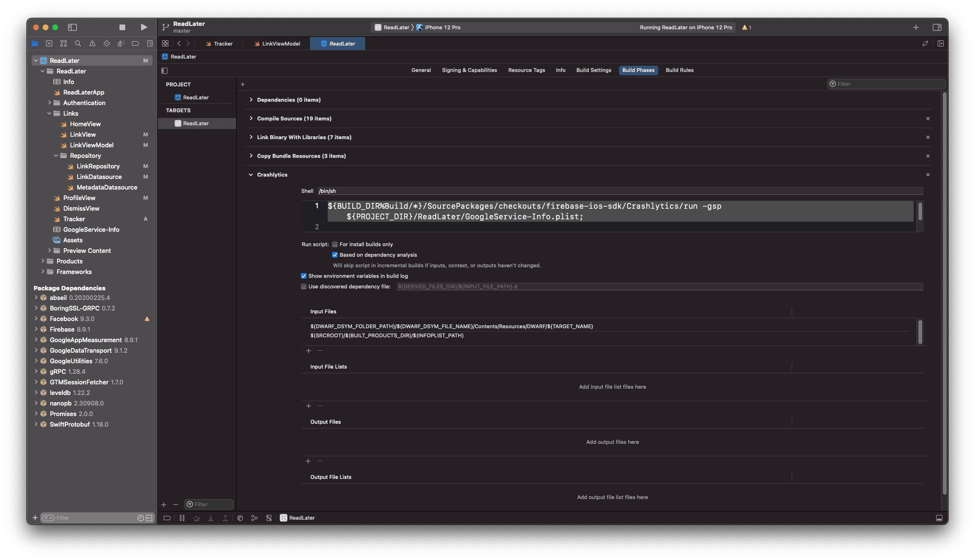
Task: Open the Source Control navigator icon
Action: click(x=49, y=44)
